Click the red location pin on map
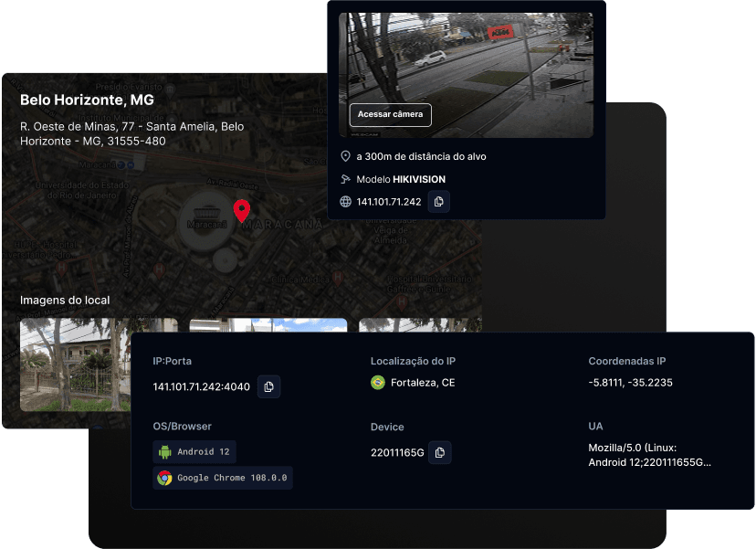 point(241,210)
